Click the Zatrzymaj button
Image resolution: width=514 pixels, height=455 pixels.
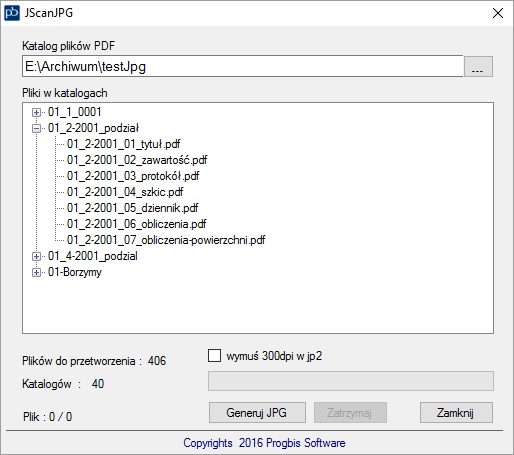tap(350, 413)
